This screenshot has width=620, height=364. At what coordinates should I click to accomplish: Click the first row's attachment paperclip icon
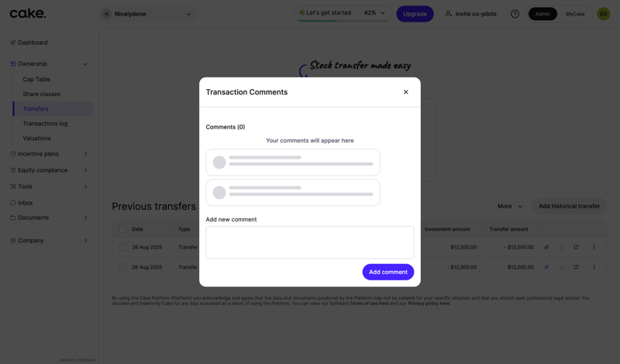[546, 247]
